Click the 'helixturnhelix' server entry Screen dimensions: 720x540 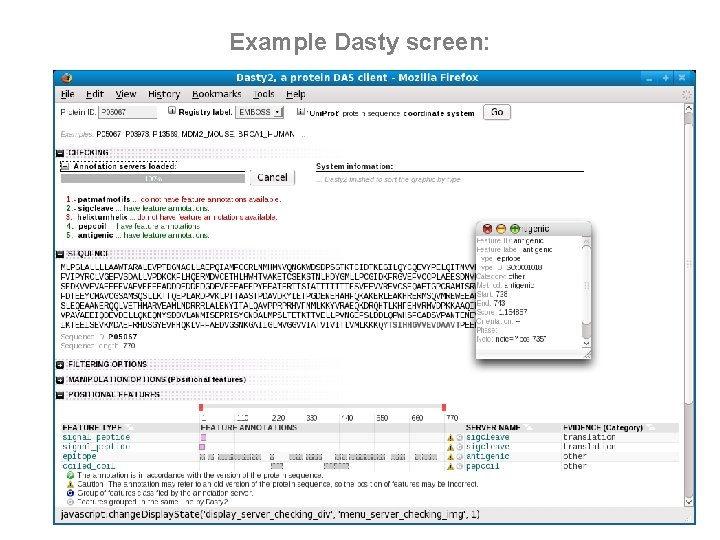click(x=102, y=217)
